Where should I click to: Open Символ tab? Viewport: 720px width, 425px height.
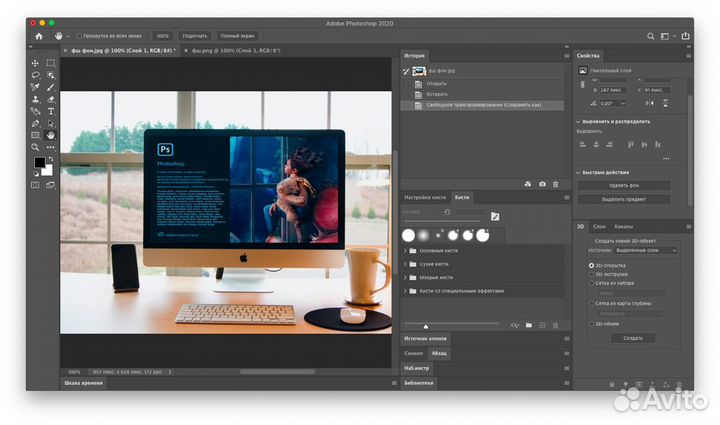(413, 353)
